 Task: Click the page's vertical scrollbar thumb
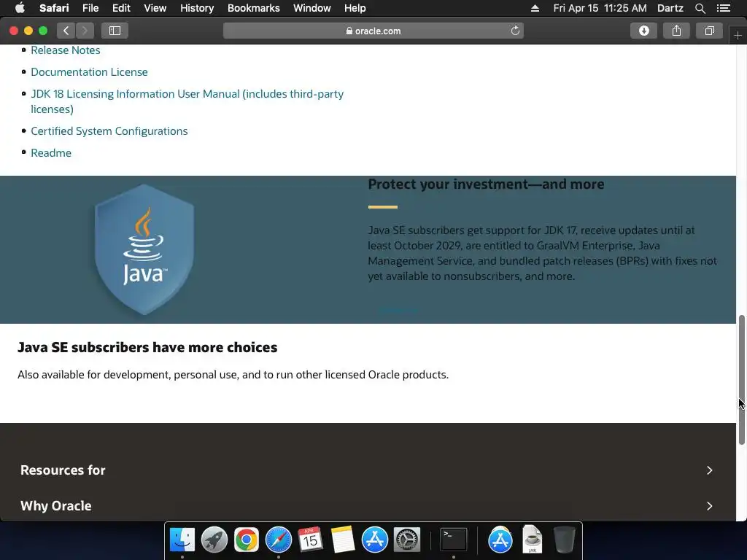pos(741,379)
